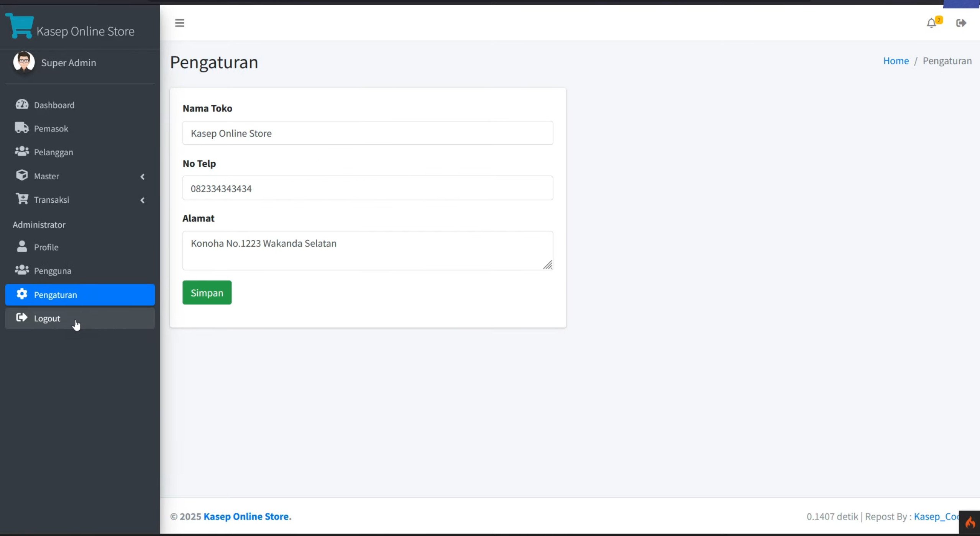The image size is (980, 536).
Task: Click the Pelanggan users icon
Action: 22,152
